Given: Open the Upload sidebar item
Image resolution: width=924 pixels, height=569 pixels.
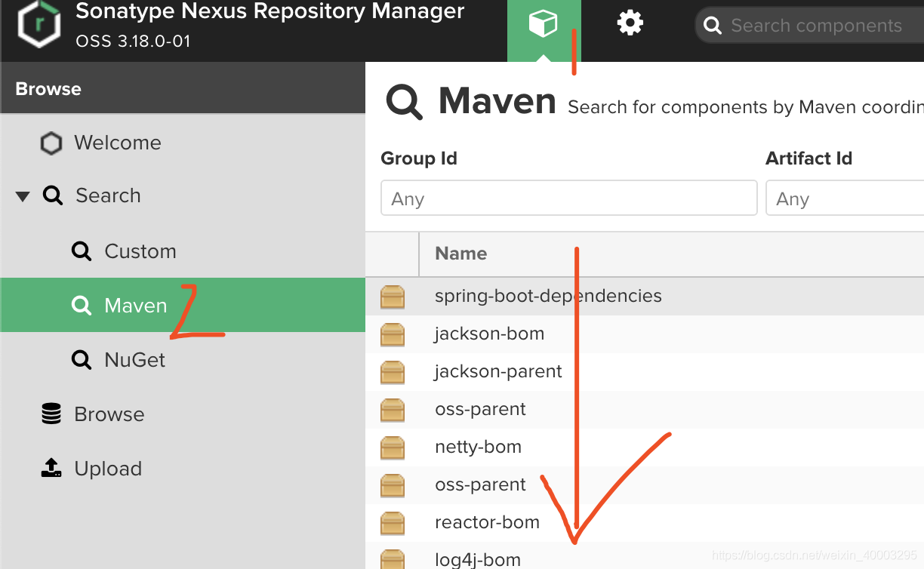Looking at the screenshot, I should tap(108, 469).
